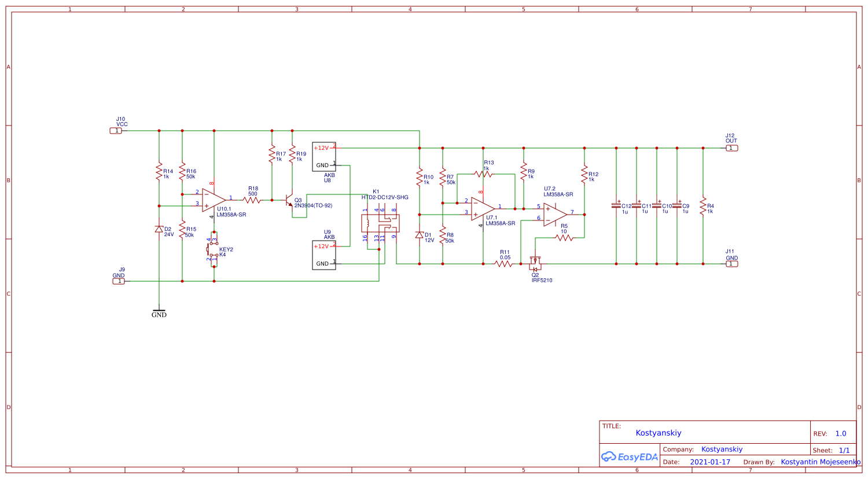Pick the D1 12V zener diode
The image size is (868, 479).
(x=420, y=235)
